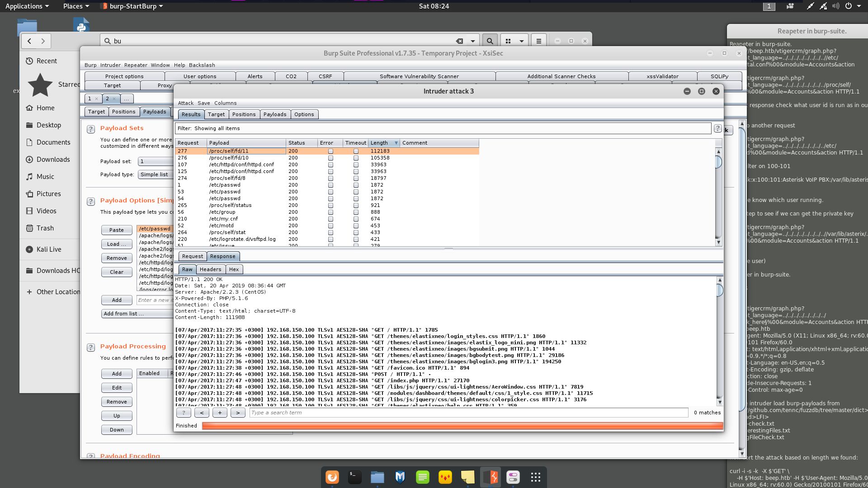Click the Finished attack progress bar

click(x=462, y=426)
